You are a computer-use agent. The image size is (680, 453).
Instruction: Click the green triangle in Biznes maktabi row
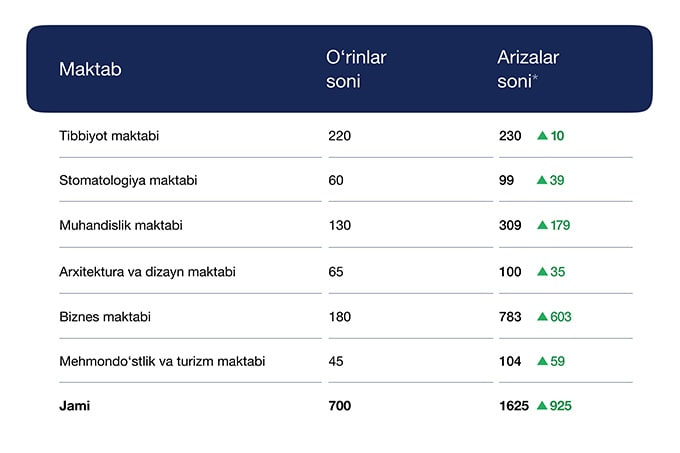click(542, 316)
